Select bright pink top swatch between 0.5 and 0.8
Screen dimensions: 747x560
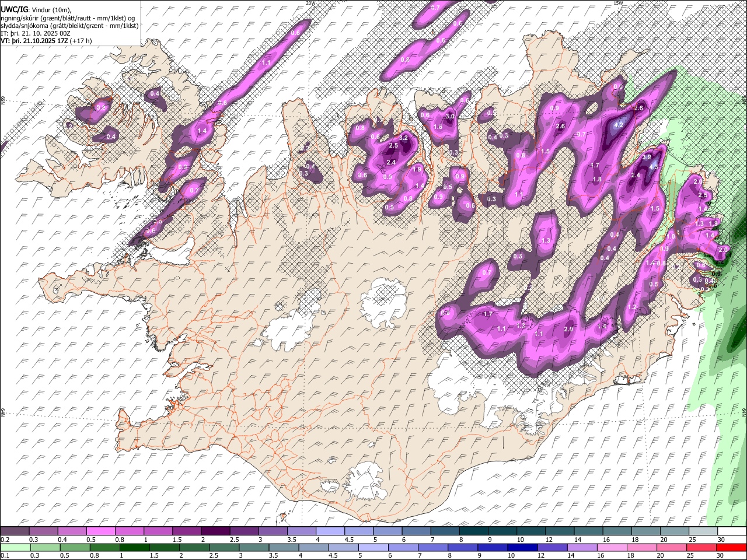click(x=100, y=531)
